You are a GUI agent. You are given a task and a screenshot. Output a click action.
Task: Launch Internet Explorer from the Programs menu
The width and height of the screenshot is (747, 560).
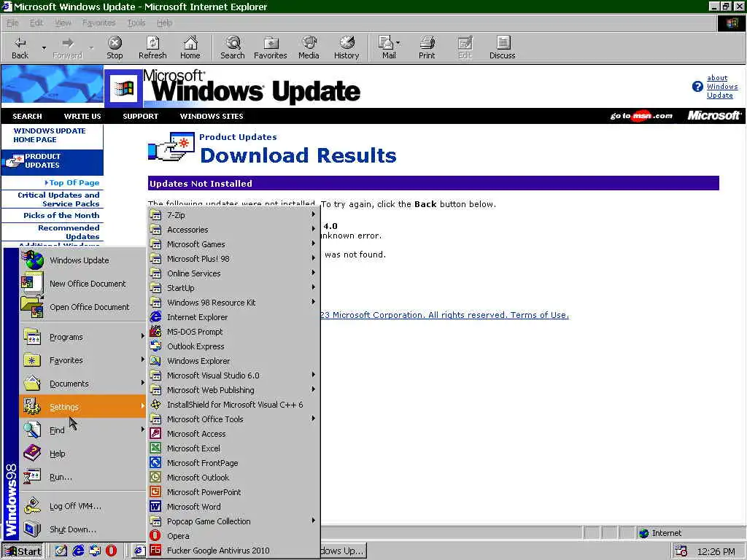coord(233,317)
